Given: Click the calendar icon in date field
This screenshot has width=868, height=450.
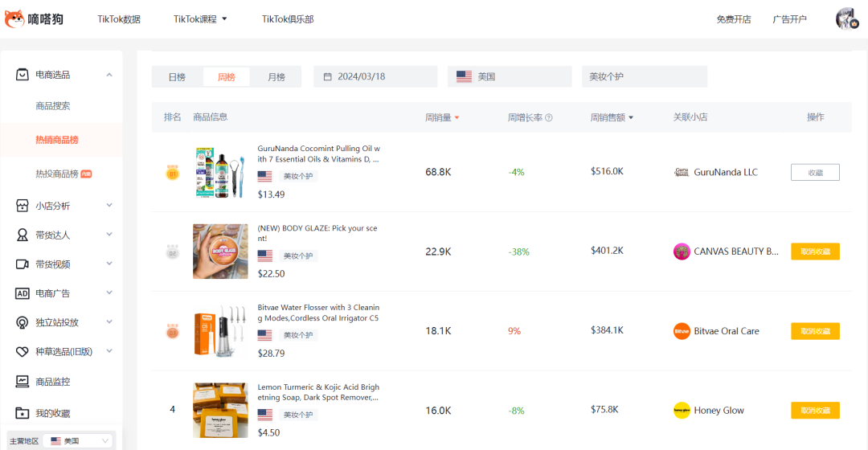Looking at the screenshot, I should 327,77.
